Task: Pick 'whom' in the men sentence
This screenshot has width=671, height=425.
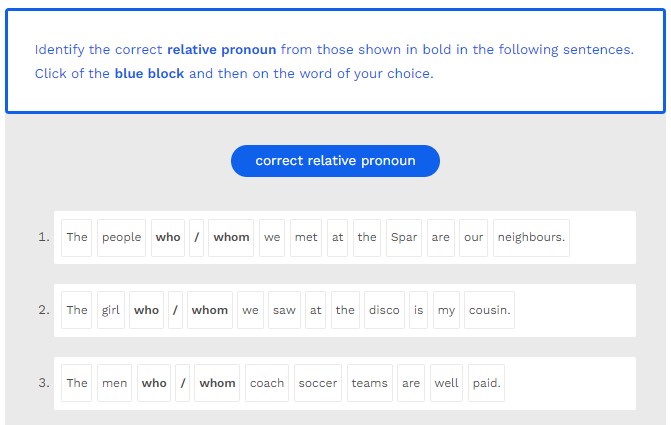Action: [217, 384]
